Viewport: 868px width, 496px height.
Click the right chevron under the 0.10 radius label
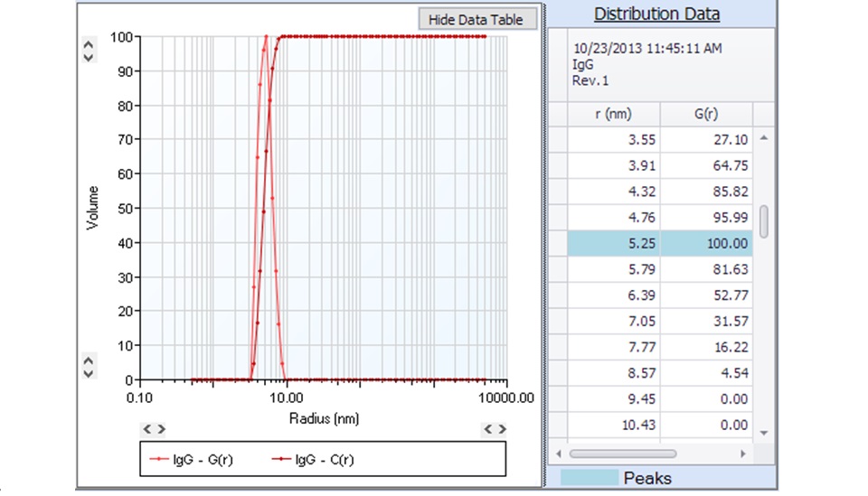(x=161, y=429)
